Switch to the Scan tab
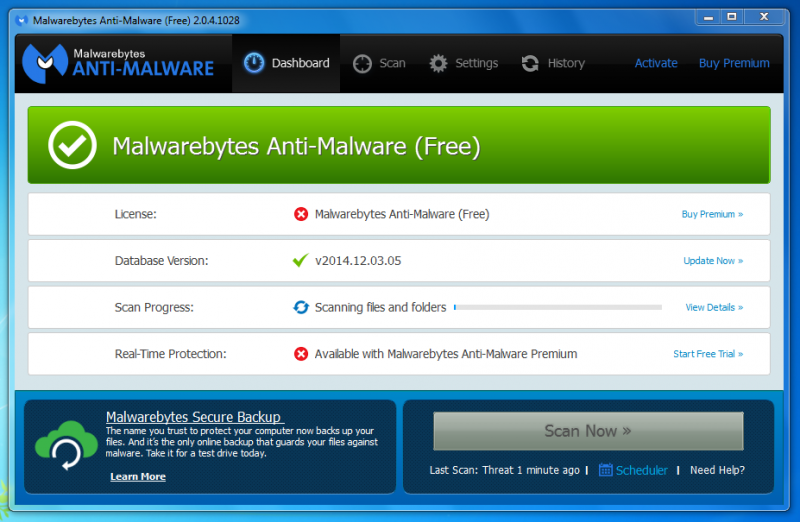Image resolution: width=800 pixels, height=522 pixels. pos(379,63)
